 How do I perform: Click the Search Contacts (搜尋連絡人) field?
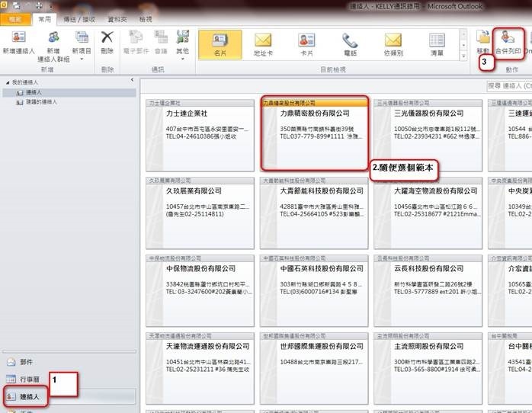click(x=509, y=86)
